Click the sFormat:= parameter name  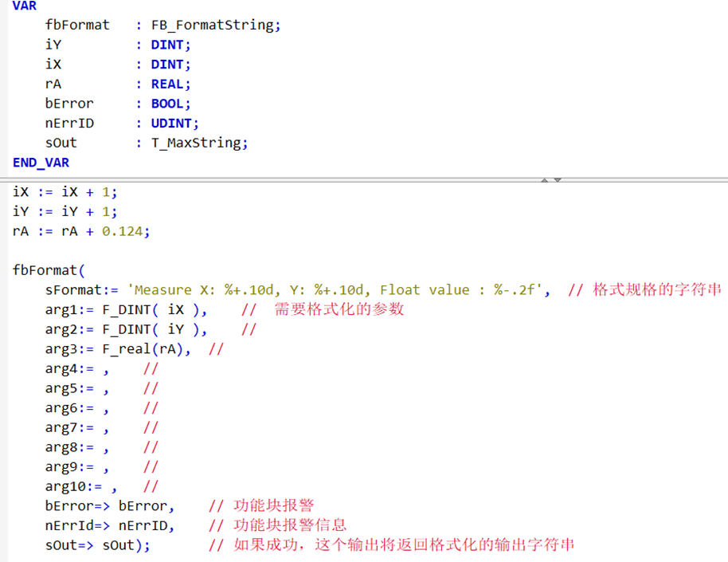pos(82,290)
